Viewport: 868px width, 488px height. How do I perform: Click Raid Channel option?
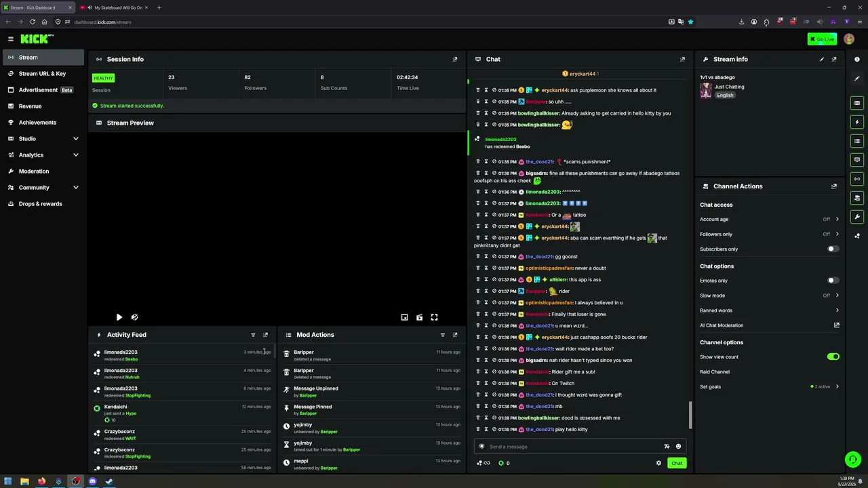[715, 371]
